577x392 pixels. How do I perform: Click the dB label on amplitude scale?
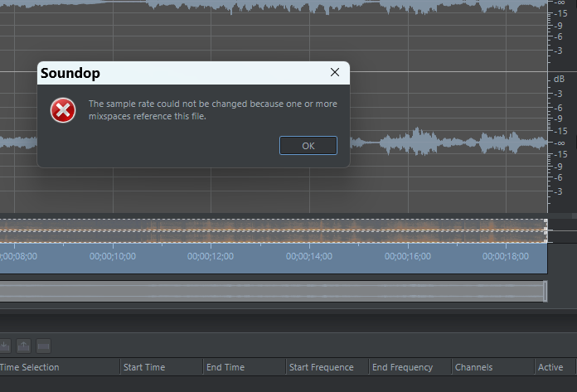pos(559,79)
